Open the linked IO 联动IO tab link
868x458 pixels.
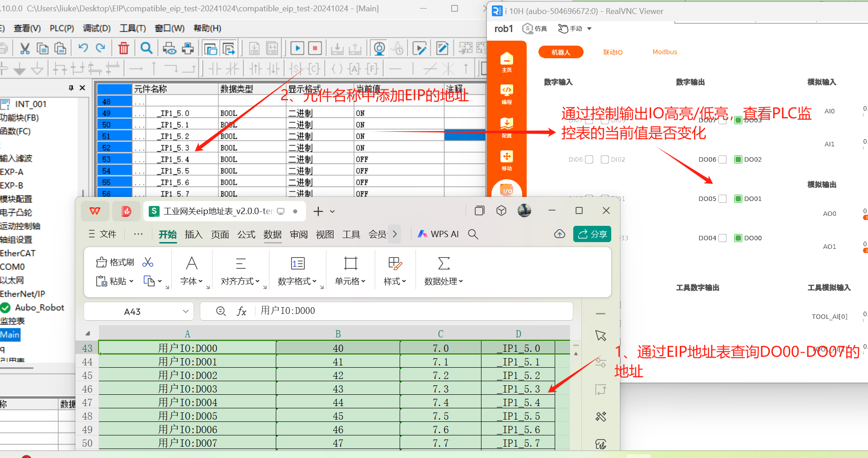coord(613,52)
